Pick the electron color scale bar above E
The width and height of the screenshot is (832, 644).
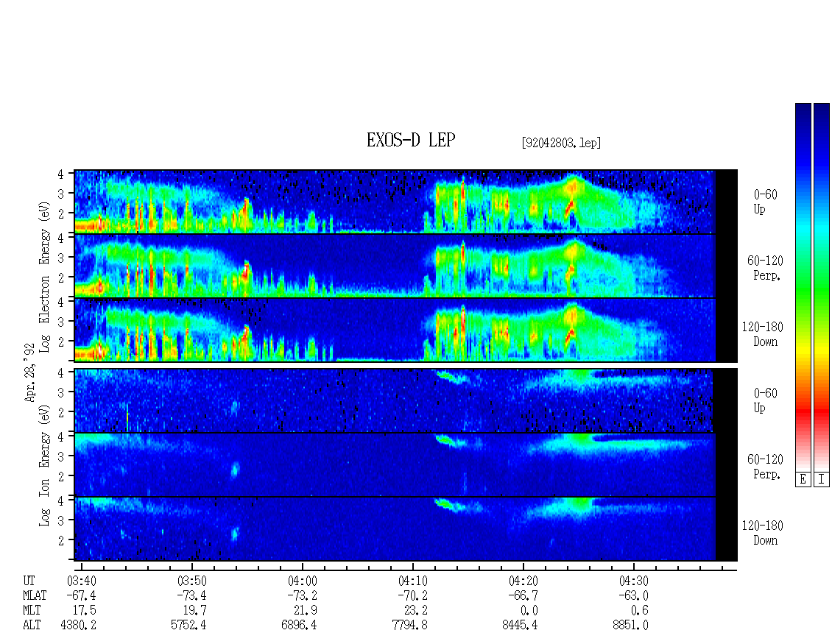coord(803,286)
